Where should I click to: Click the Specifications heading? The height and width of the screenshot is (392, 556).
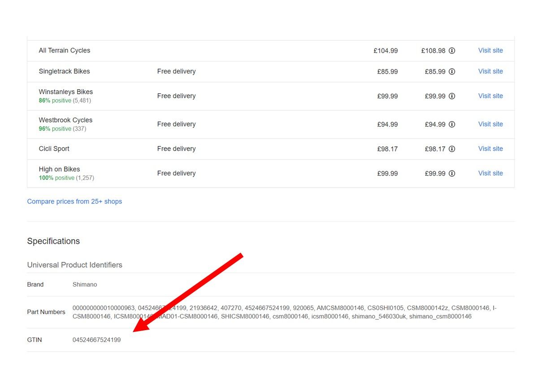pyautogui.click(x=53, y=241)
